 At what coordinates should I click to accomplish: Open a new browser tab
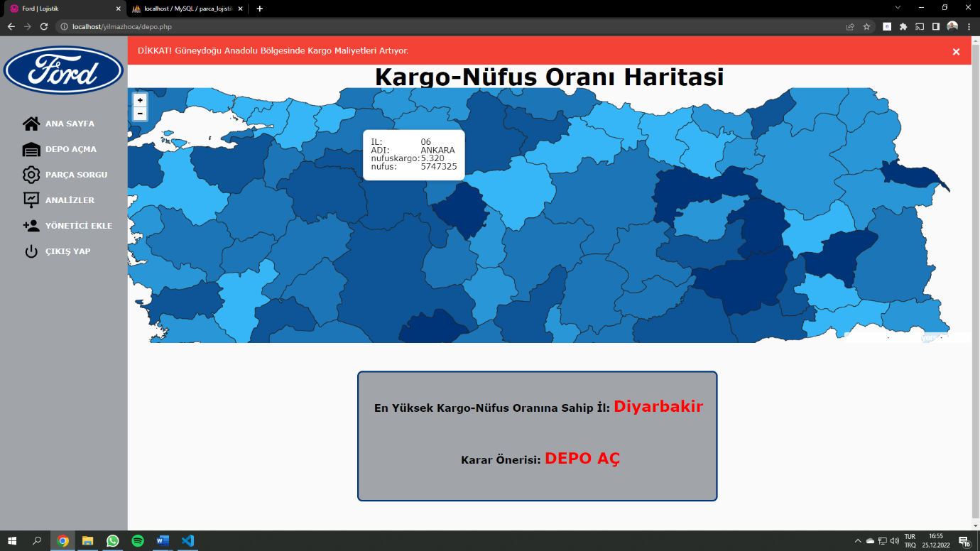coord(260,9)
